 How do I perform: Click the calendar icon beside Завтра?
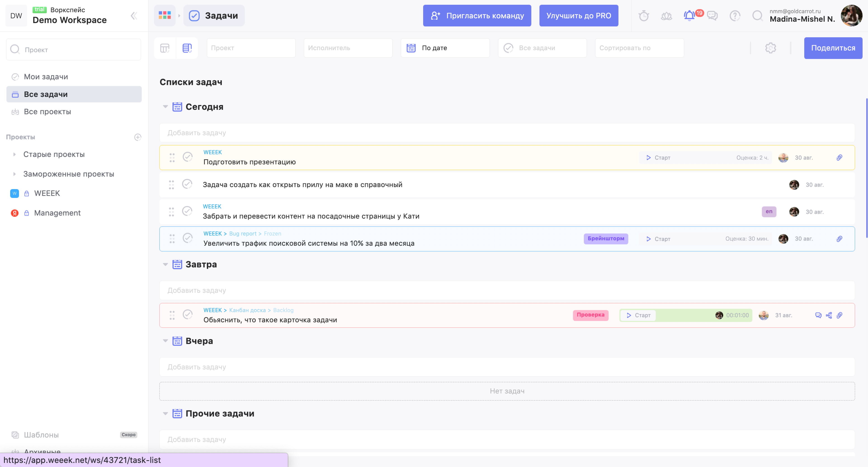[177, 264]
